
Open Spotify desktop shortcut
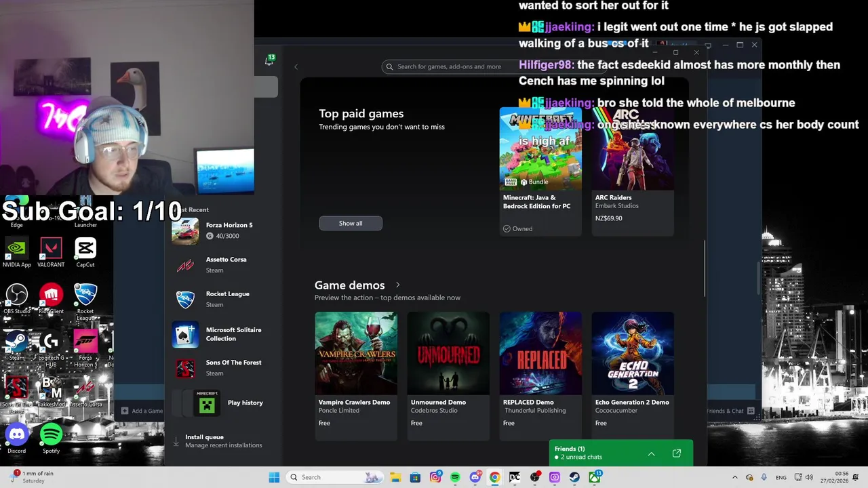51,439
